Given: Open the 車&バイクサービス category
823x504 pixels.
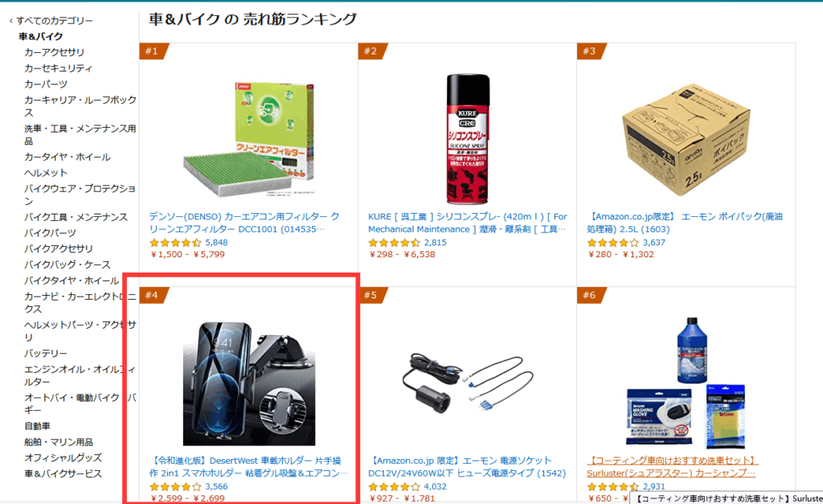Looking at the screenshot, I should click(63, 473).
